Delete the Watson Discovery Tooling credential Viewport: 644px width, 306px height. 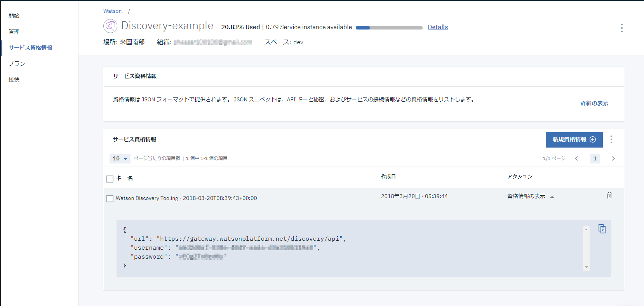pos(609,196)
